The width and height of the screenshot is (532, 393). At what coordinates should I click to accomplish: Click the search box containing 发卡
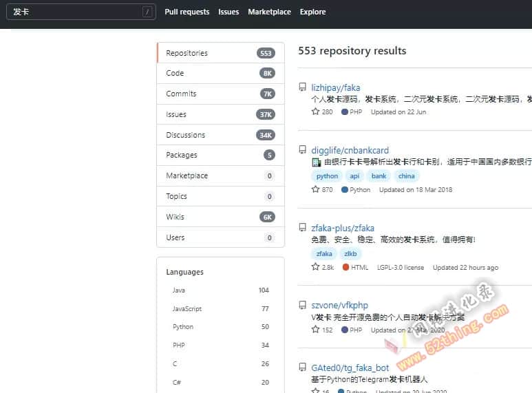81,12
